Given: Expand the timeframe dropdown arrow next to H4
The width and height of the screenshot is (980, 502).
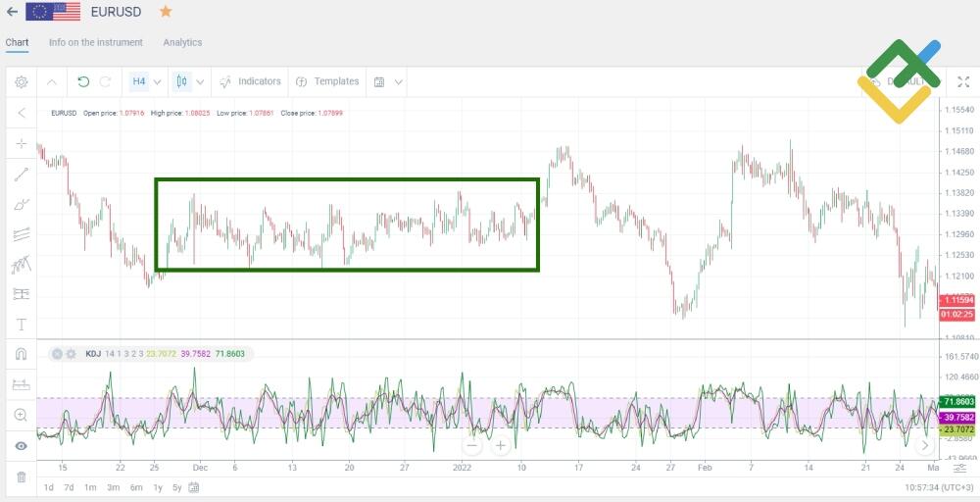Looking at the screenshot, I should tap(158, 82).
